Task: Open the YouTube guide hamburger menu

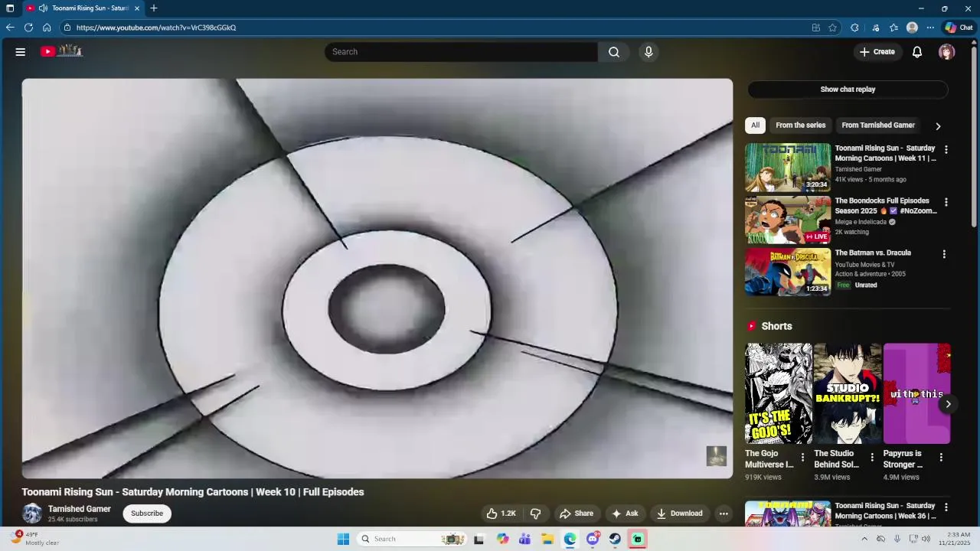Action: [21, 52]
